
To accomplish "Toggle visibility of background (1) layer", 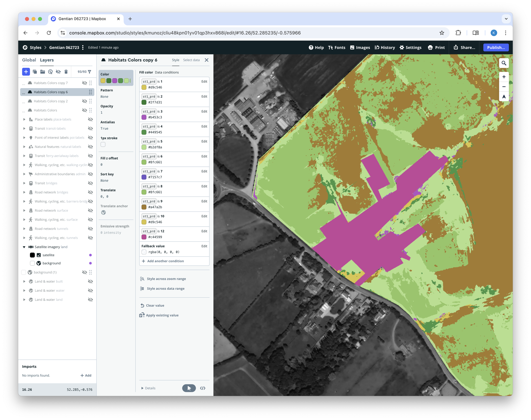I will 84,272.
